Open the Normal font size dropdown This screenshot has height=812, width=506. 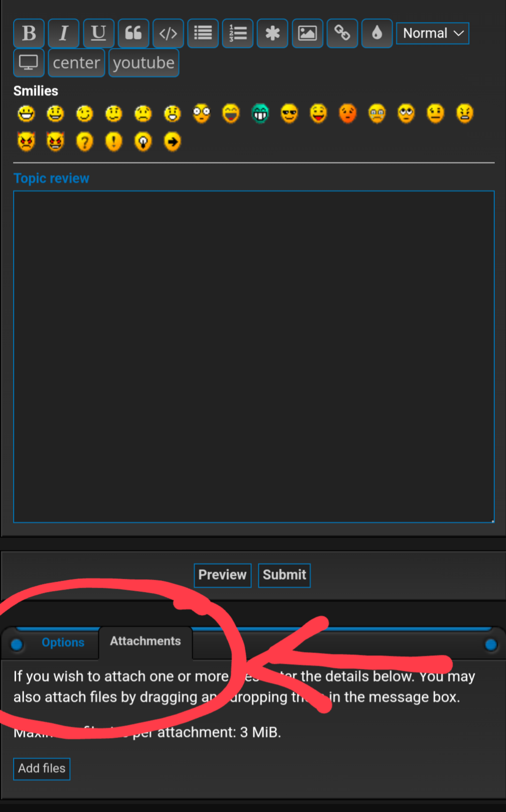(x=432, y=33)
